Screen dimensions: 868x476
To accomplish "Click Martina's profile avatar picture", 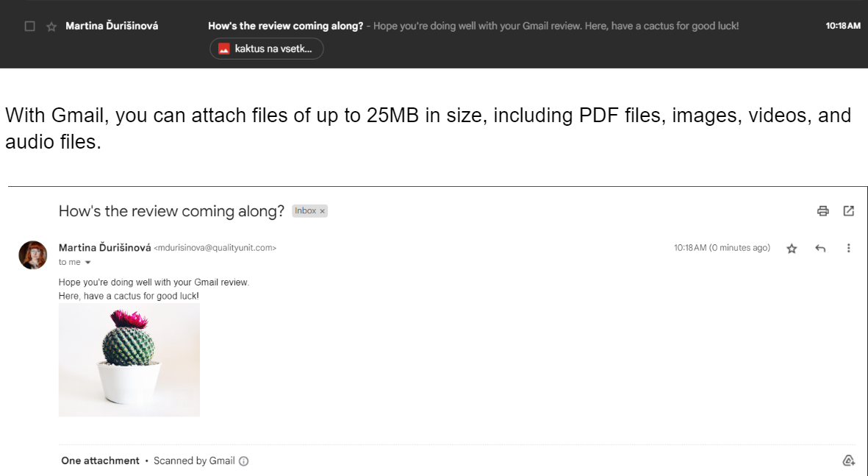I will click(x=33, y=255).
